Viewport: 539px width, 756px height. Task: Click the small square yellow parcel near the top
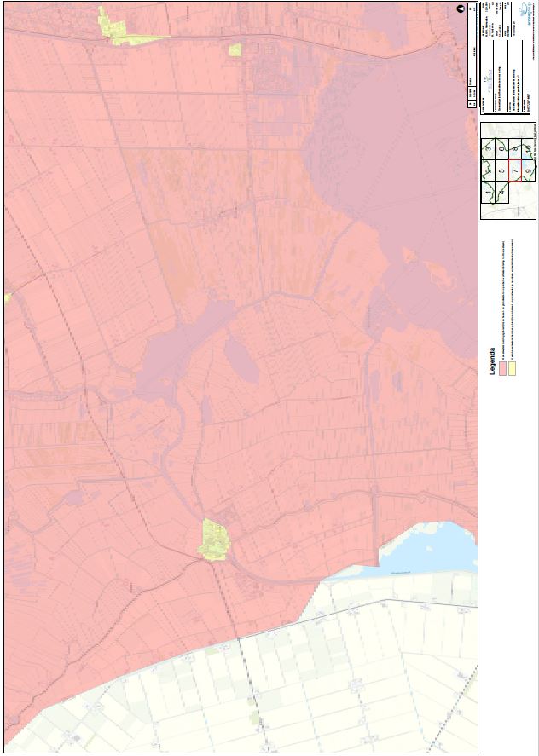[235, 49]
